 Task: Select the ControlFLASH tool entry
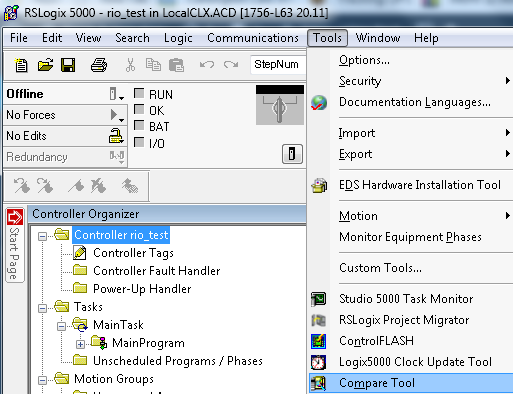pos(377,341)
